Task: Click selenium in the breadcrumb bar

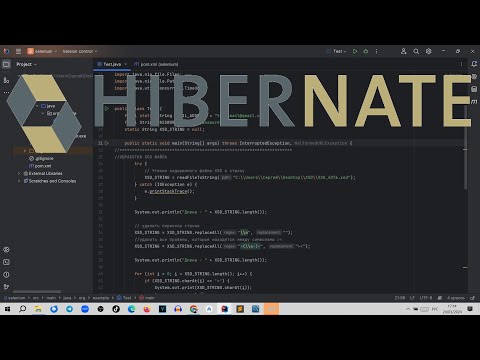Action: pos(15,298)
